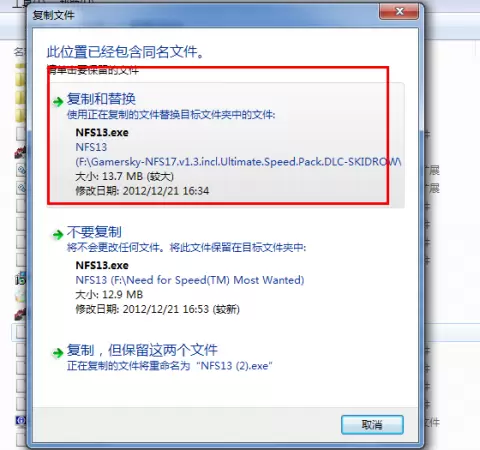The height and width of the screenshot is (450, 480).
Task: Click the NFS13 folder link under 复制和替换
Action: pyautogui.click(x=91, y=147)
